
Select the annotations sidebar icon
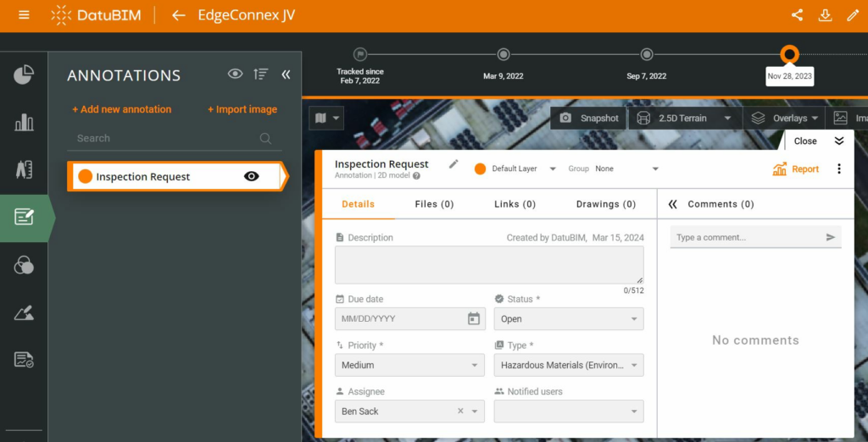24,218
